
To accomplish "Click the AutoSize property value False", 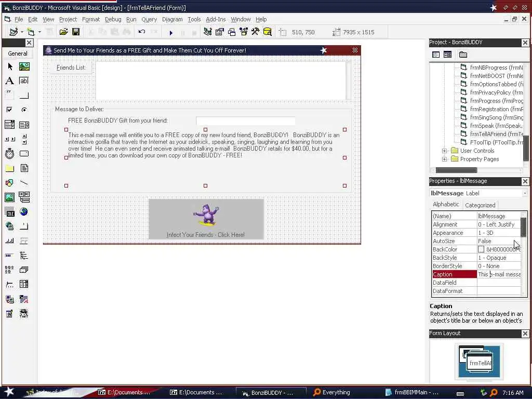I will (x=499, y=241).
